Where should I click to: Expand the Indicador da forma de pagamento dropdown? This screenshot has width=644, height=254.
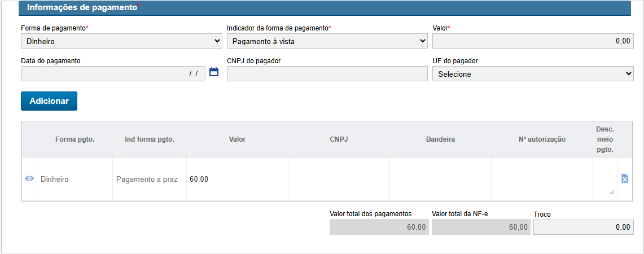click(x=327, y=41)
